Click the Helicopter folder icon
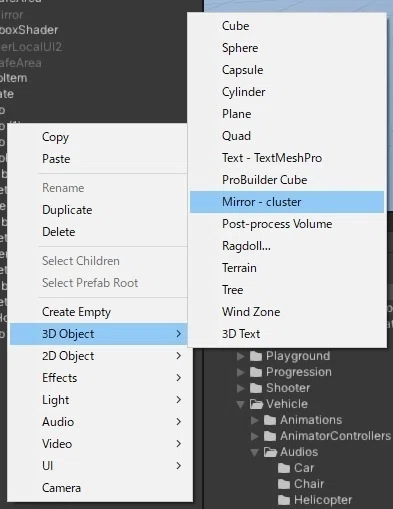This screenshot has height=509, width=393. click(x=284, y=500)
